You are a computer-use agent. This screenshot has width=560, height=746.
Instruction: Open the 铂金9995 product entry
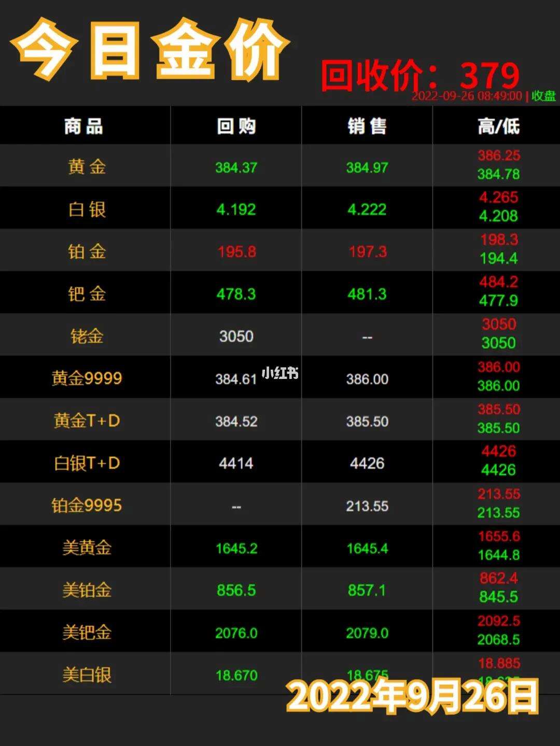[x=87, y=505]
